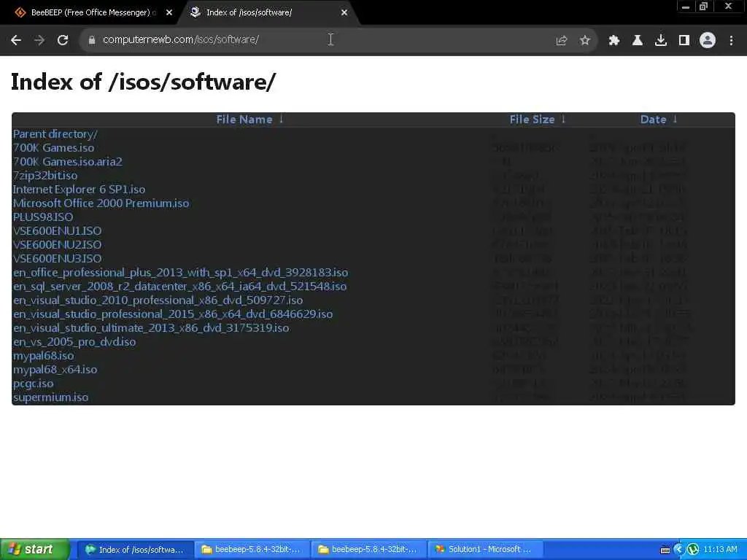Open the Parent directory/ link
The width and height of the screenshot is (747, 560).
click(55, 134)
